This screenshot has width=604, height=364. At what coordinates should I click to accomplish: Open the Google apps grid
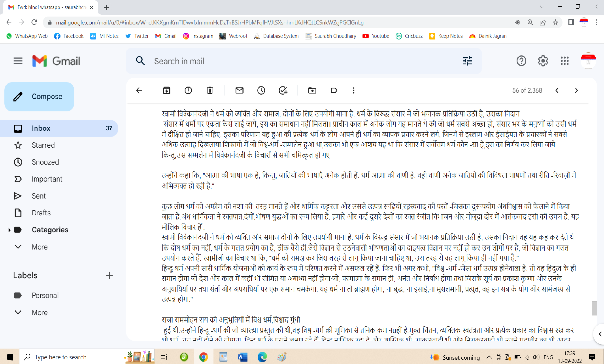click(x=565, y=61)
